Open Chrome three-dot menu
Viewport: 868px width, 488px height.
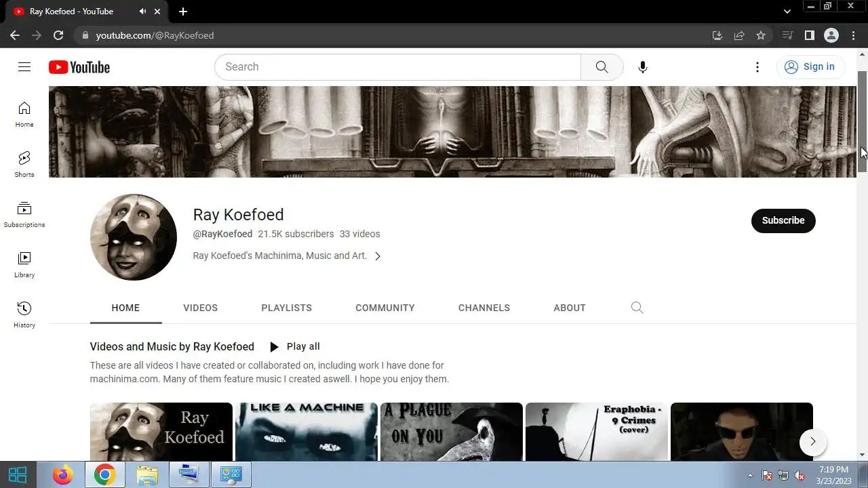[x=853, y=35]
